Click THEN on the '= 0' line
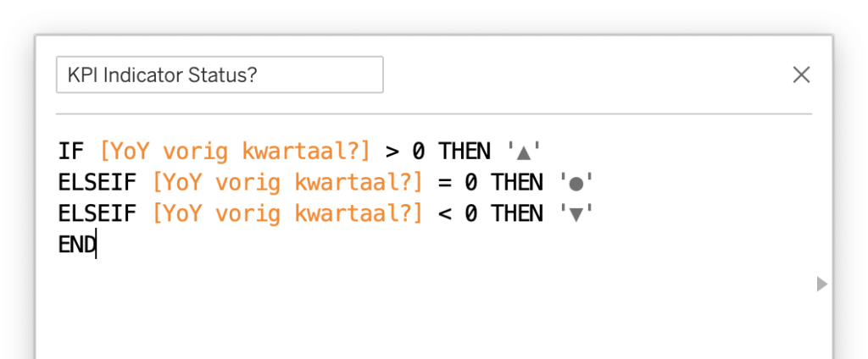This screenshot has height=359, width=868. point(517,183)
